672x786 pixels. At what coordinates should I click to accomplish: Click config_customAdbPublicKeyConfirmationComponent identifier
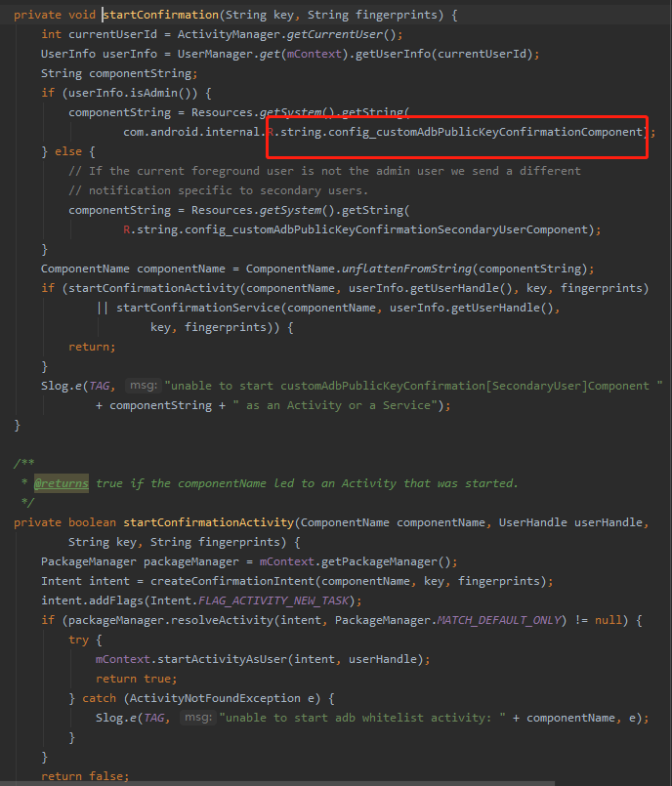[484, 133]
